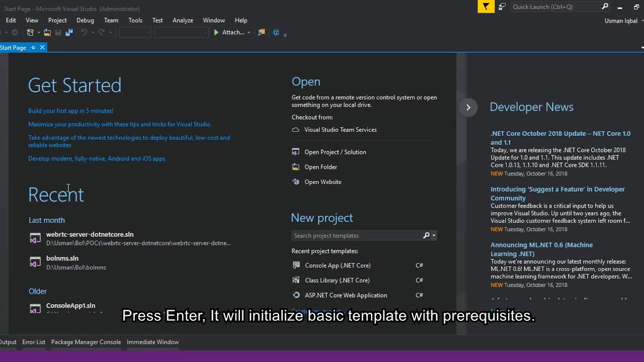The image size is (644, 362).
Task: Open the Analyze menu
Action: click(183, 20)
